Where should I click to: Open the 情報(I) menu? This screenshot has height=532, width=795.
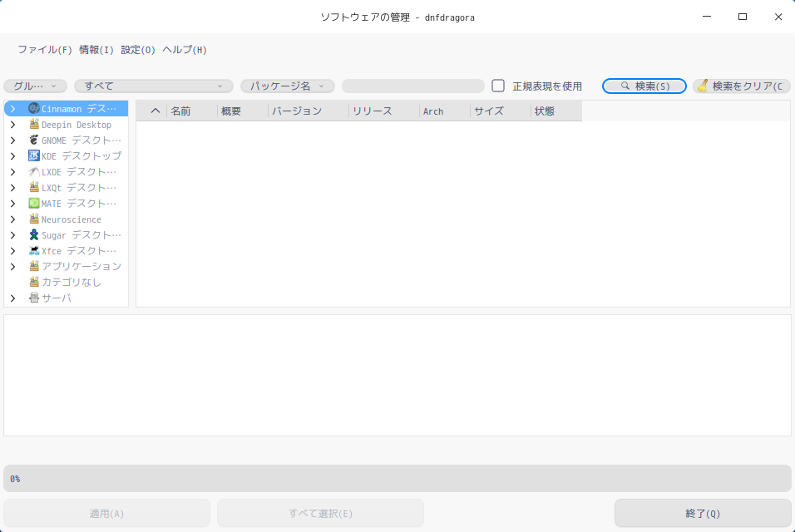coord(96,50)
